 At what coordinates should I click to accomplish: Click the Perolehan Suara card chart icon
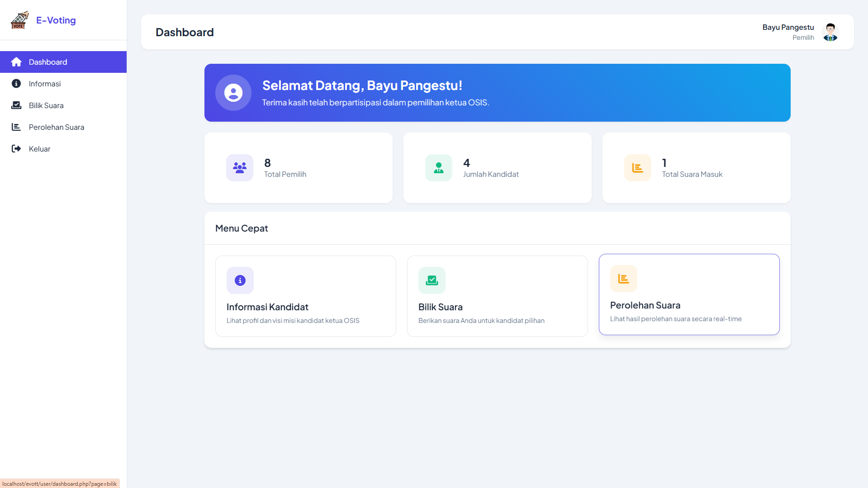click(x=624, y=279)
